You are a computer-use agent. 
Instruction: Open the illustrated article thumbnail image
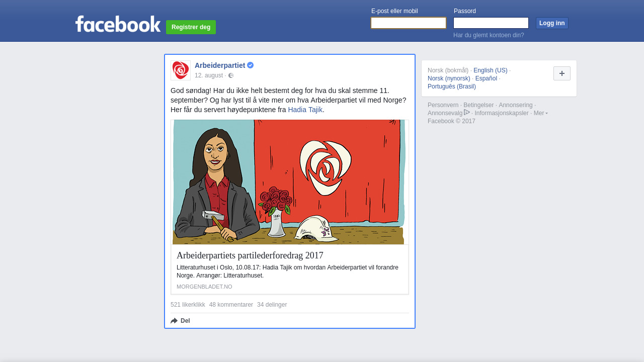(x=289, y=182)
